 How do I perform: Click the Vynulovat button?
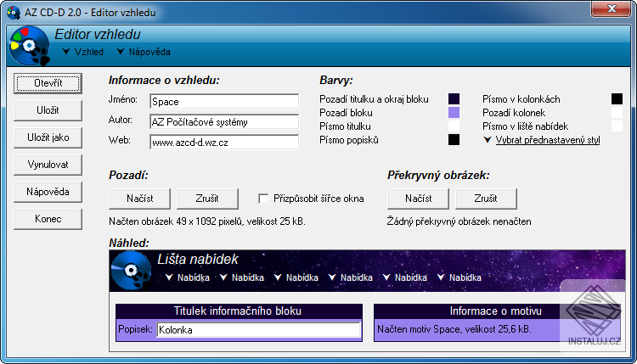[x=48, y=165]
